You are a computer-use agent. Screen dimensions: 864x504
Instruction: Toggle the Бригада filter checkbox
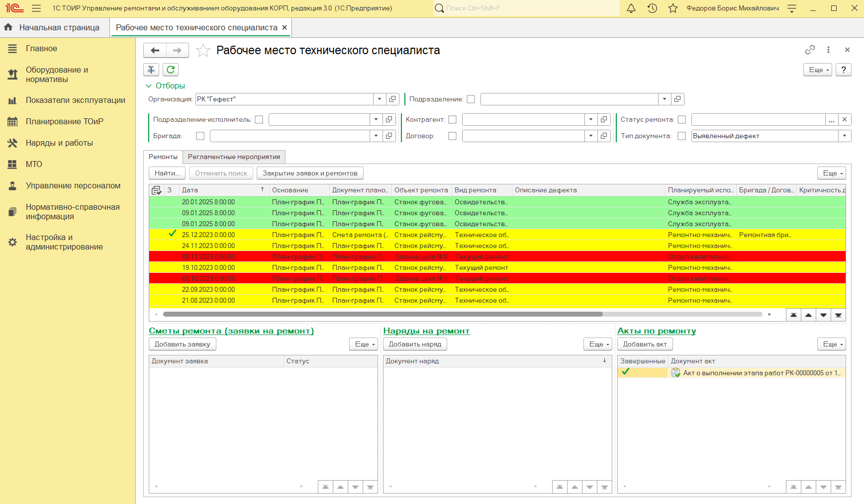pos(200,136)
